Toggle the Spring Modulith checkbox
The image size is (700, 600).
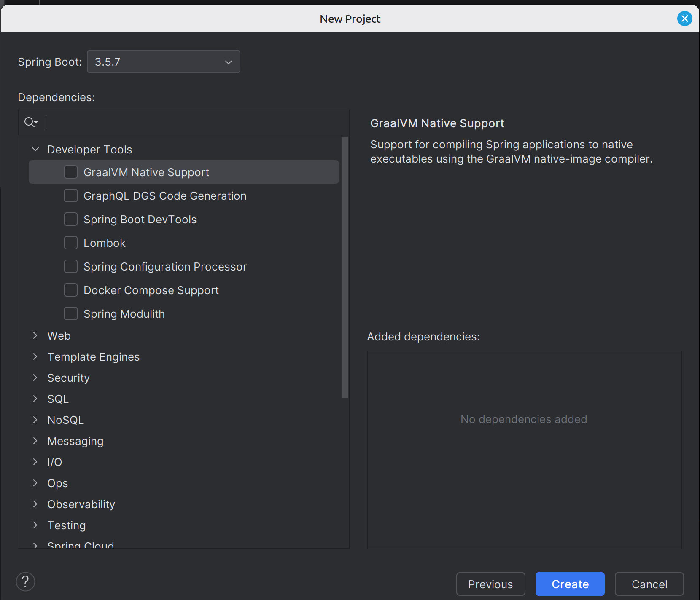[71, 313]
